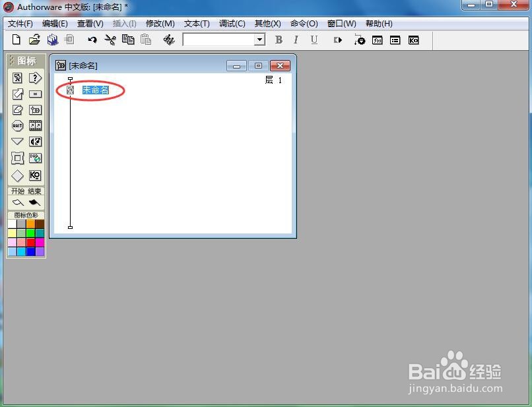This screenshot has width=532, height=407.
Task: Open the 编辑(E) menu
Action: click(55, 23)
